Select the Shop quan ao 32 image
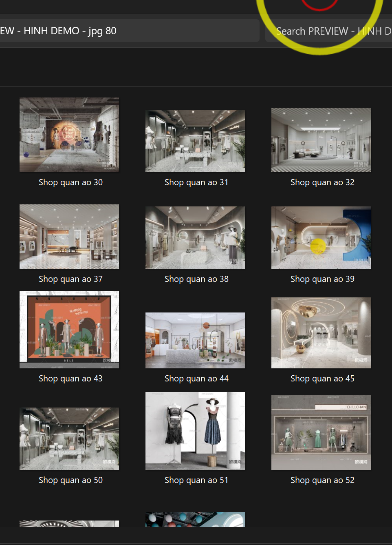 point(321,140)
